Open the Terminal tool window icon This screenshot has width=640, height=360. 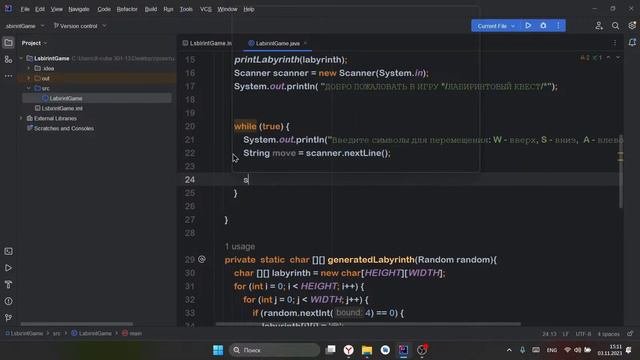click(8, 251)
